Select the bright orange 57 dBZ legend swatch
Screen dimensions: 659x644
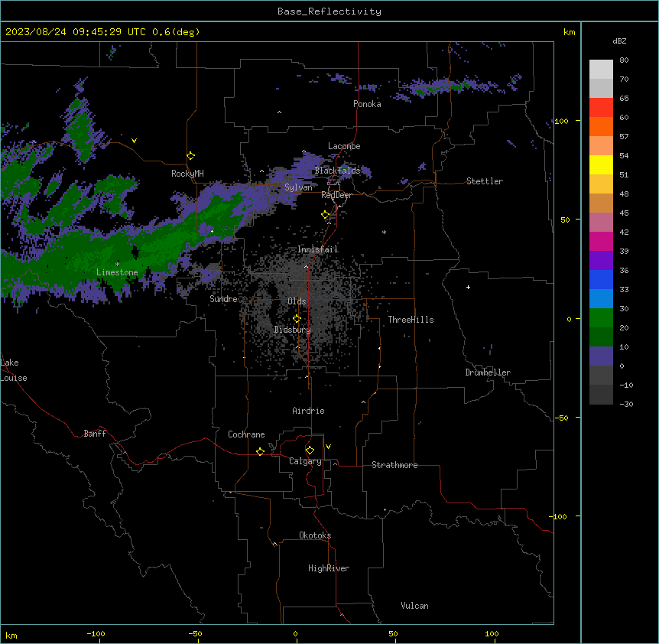coord(601,126)
